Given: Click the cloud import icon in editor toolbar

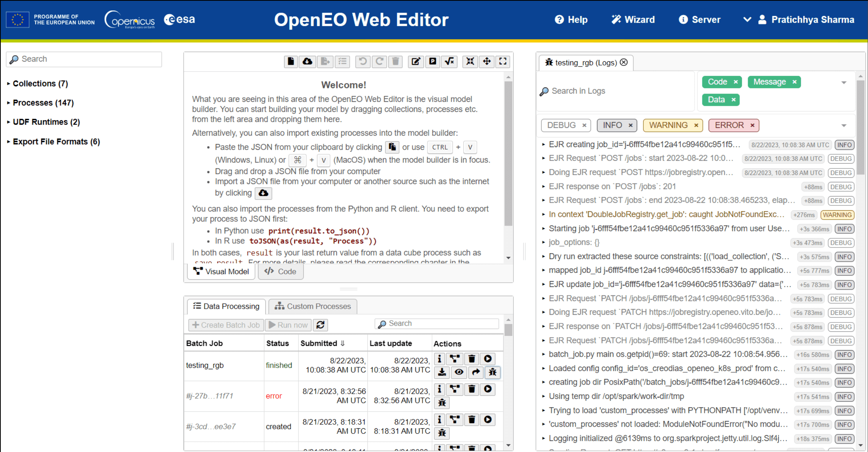Looking at the screenshot, I should (307, 61).
